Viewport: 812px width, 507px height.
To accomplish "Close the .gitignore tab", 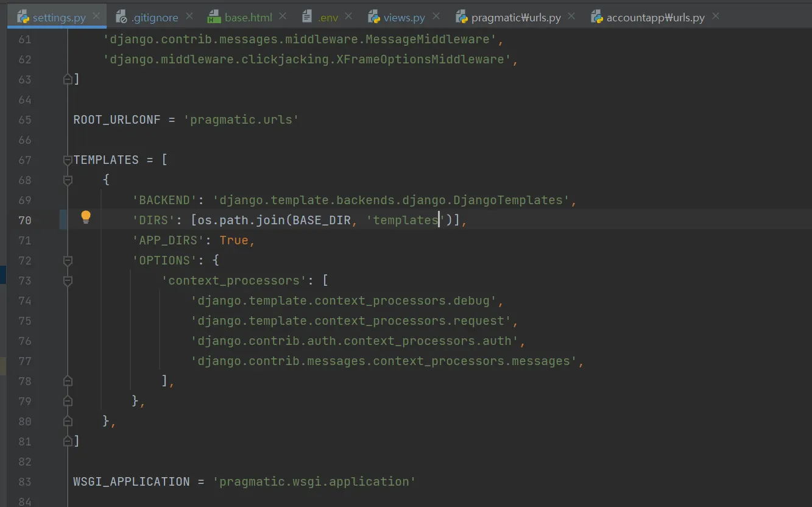I will [189, 16].
